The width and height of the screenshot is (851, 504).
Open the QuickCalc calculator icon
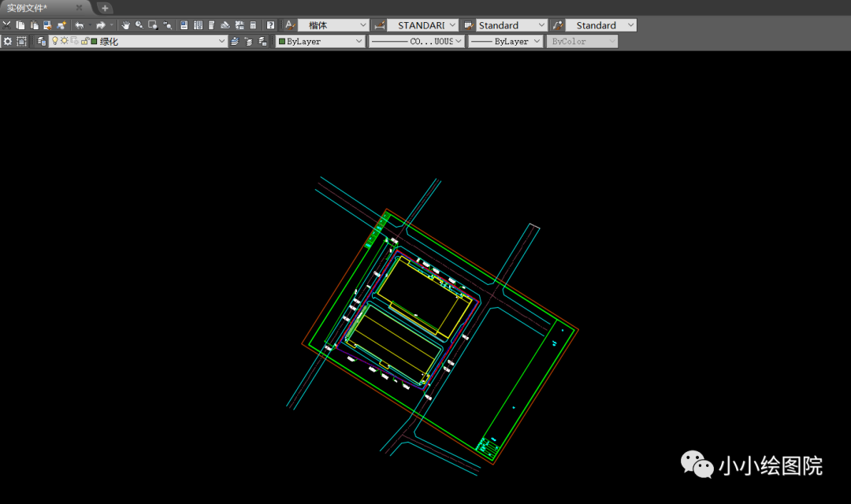click(x=253, y=25)
